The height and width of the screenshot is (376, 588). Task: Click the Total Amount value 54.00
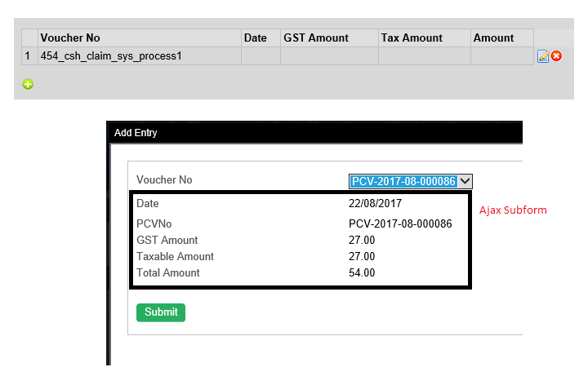tap(362, 272)
